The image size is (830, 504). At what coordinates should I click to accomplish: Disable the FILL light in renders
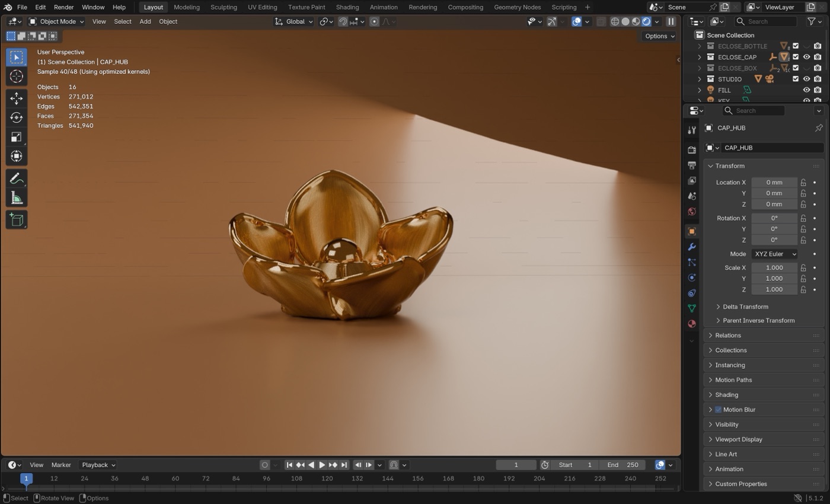818,90
